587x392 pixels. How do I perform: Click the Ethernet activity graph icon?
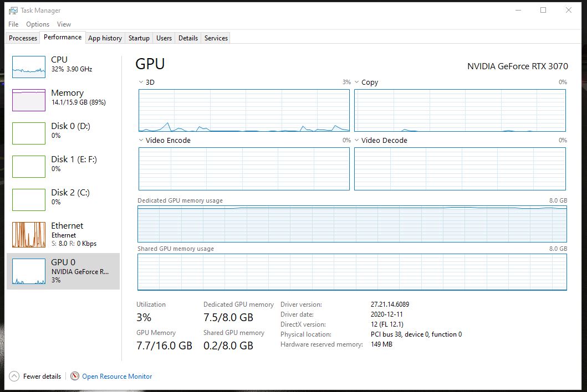[x=29, y=235]
